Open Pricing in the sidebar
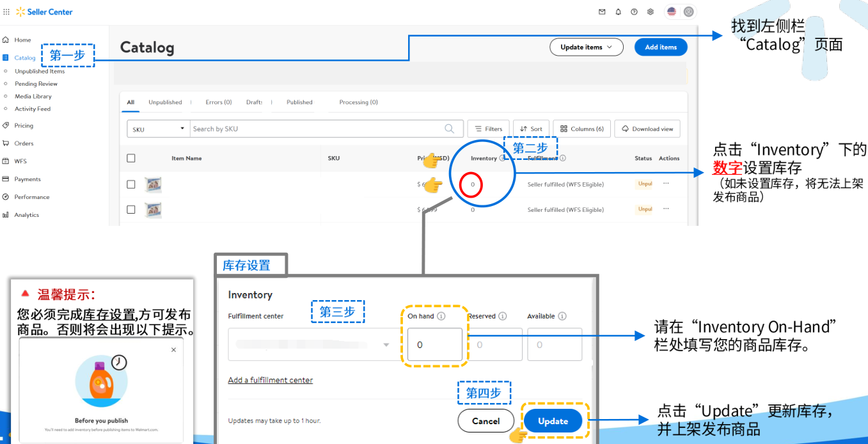Image resolution: width=868 pixels, height=444 pixels. [x=24, y=125]
